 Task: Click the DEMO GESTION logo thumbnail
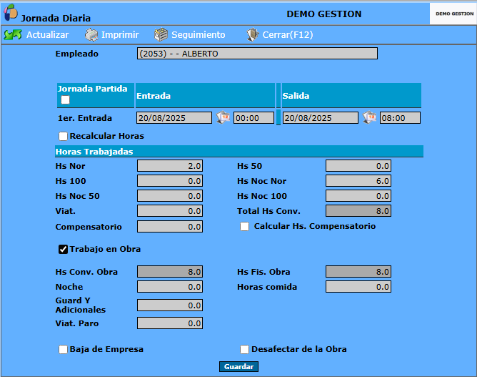pos(453,14)
